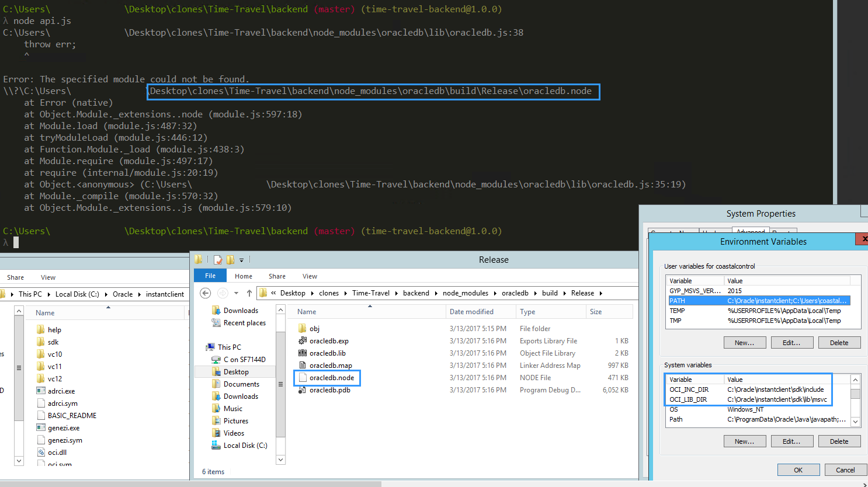Image resolution: width=868 pixels, height=487 pixels.
Task: Open Pictures folder in navigation pane
Action: (x=235, y=421)
